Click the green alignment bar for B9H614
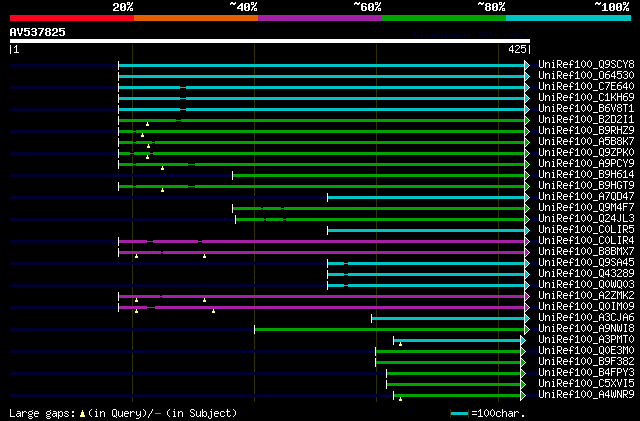640x421 pixels. click(378, 176)
